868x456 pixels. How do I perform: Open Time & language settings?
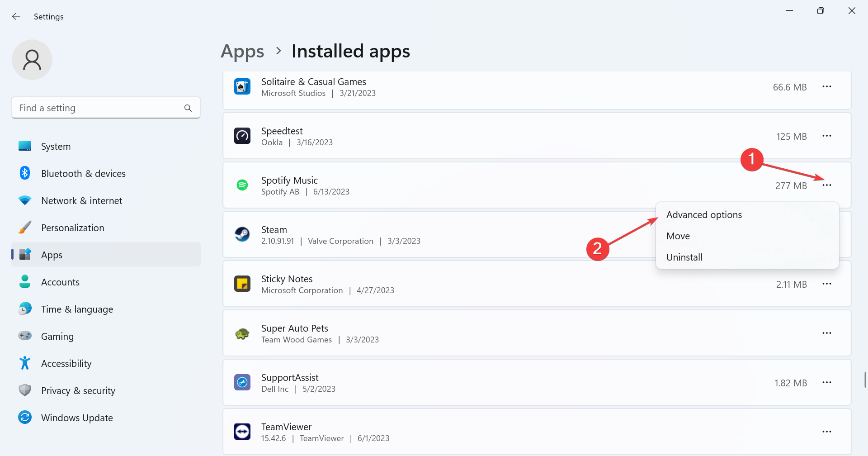point(106,309)
